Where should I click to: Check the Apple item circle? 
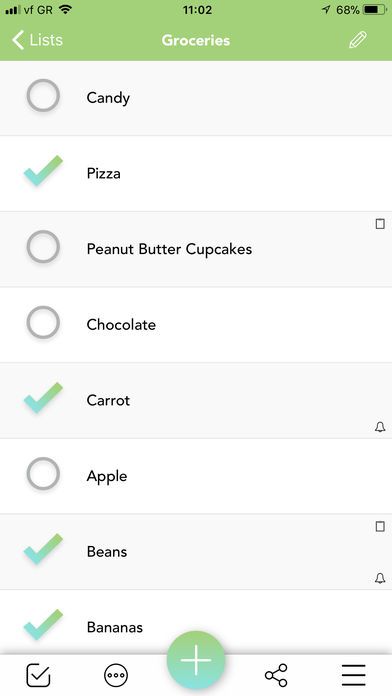coord(43,474)
